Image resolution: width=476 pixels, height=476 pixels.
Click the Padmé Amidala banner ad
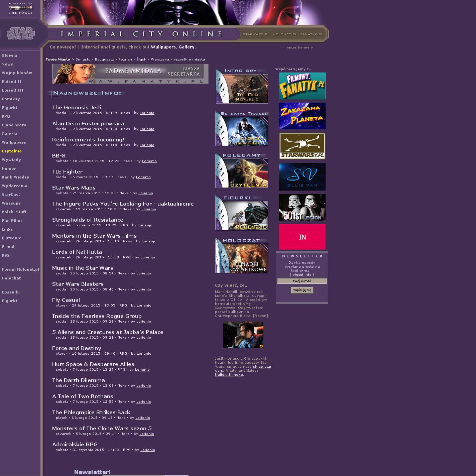[x=130, y=74]
